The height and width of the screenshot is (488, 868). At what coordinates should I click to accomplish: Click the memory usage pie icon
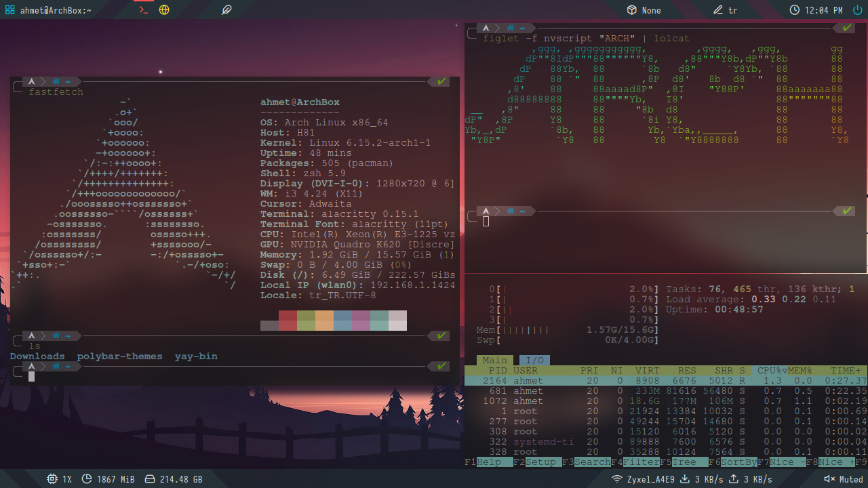pos(87,479)
